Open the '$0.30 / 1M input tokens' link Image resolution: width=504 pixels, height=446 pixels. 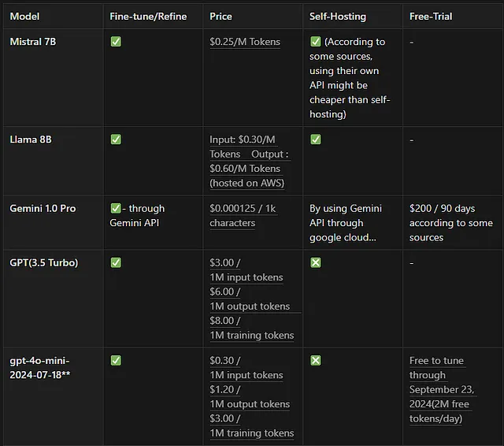pos(246,368)
